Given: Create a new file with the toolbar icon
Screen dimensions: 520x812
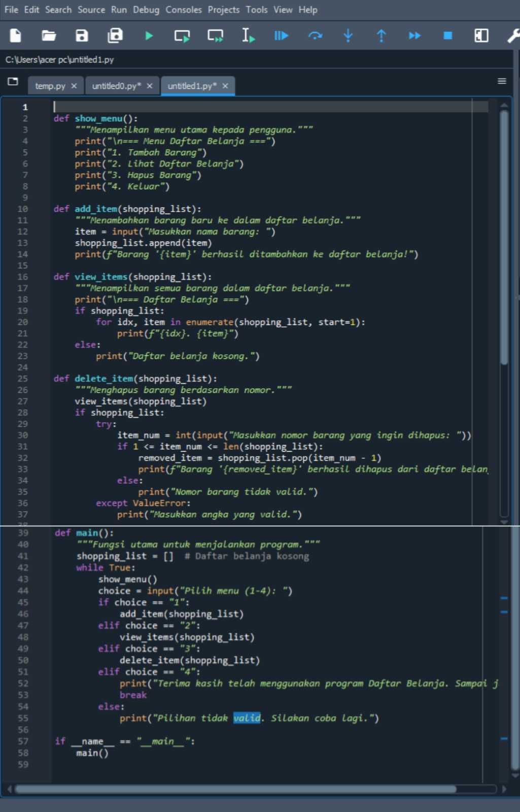Looking at the screenshot, I should [16, 36].
